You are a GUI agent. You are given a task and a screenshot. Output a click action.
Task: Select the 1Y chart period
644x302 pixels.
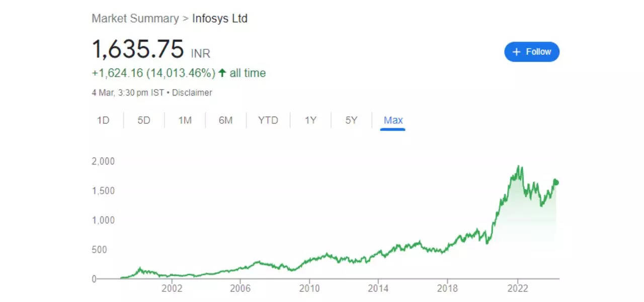click(310, 120)
